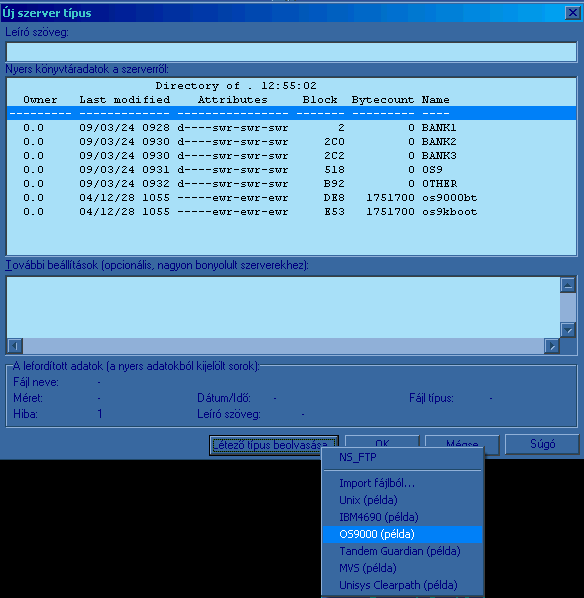Click the OK button
The height and width of the screenshot is (598, 584).
pos(382,442)
